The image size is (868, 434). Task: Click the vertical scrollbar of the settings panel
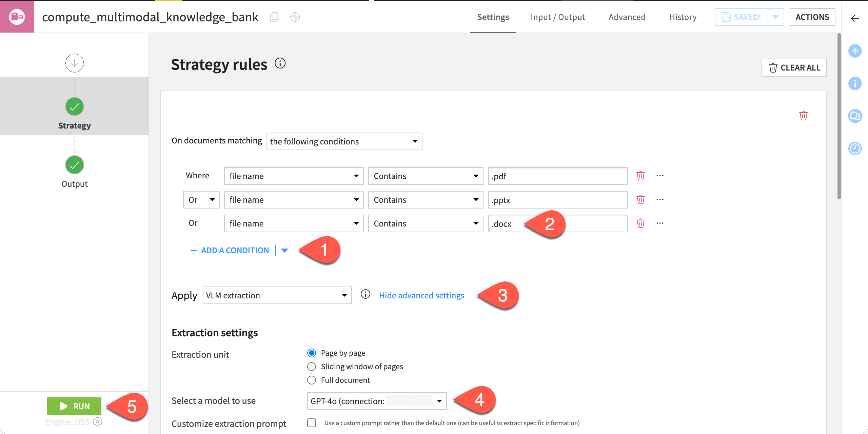[x=839, y=116]
